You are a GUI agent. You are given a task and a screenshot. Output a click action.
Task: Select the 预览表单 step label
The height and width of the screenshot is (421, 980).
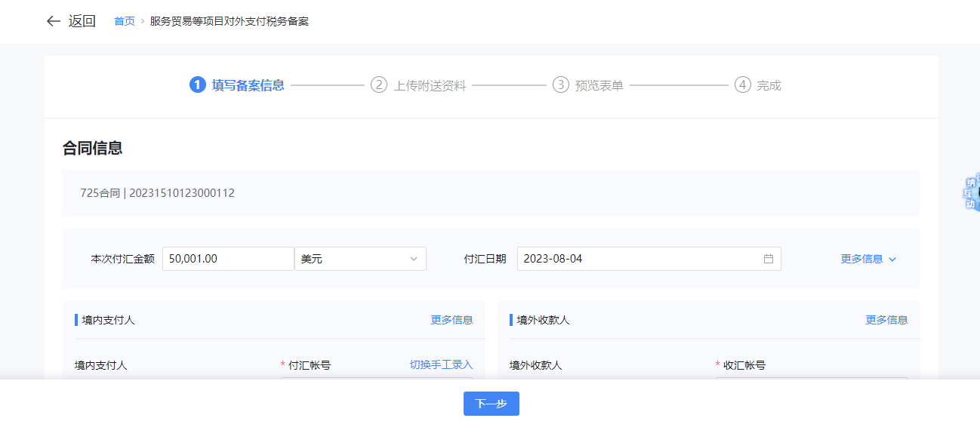click(599, 86)
